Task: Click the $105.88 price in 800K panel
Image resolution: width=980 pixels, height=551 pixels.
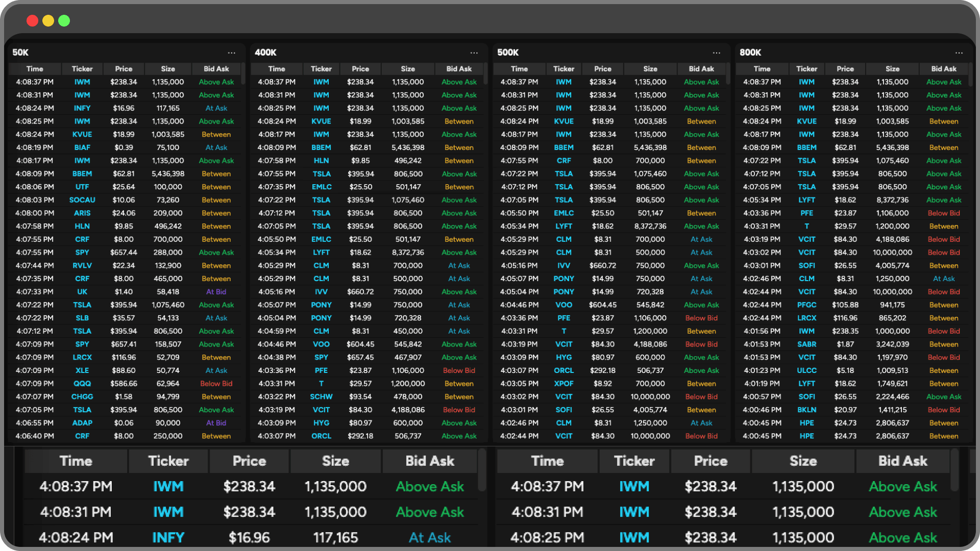Action: coord(845,305)
